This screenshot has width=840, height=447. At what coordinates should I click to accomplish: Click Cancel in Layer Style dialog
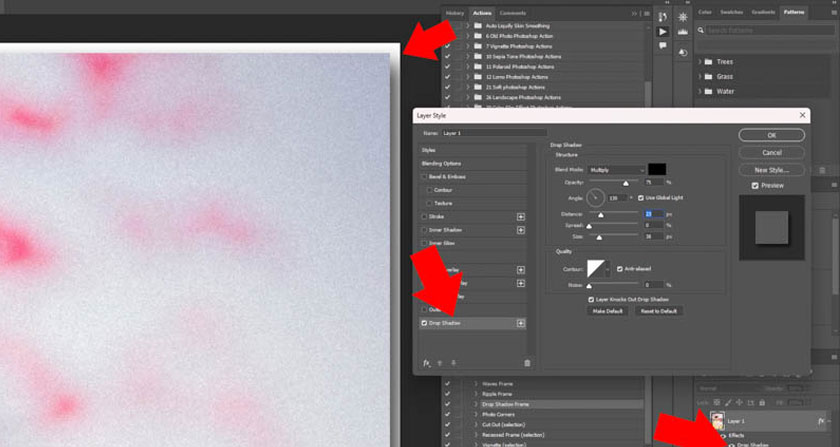pyautogui.click(x=771, y=153)
